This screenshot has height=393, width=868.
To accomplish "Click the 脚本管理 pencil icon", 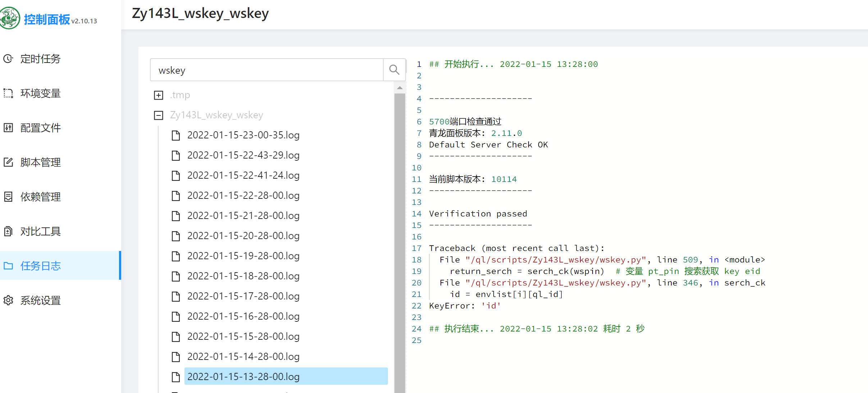I will click(8, 162).
